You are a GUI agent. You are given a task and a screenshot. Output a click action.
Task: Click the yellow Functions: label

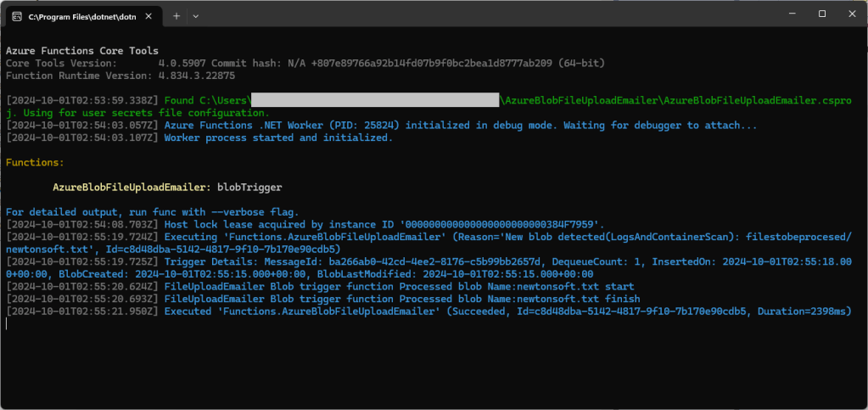tap(34, 161)
